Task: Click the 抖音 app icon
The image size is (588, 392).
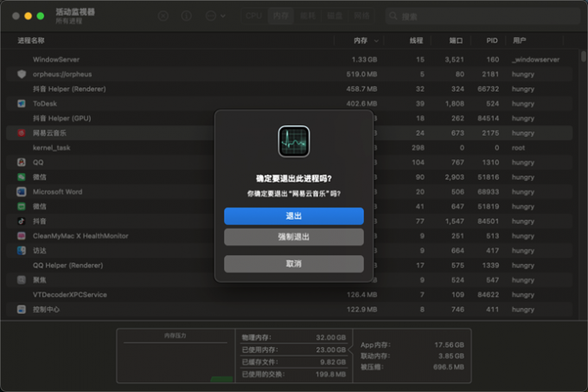Action: coord(22,222)
